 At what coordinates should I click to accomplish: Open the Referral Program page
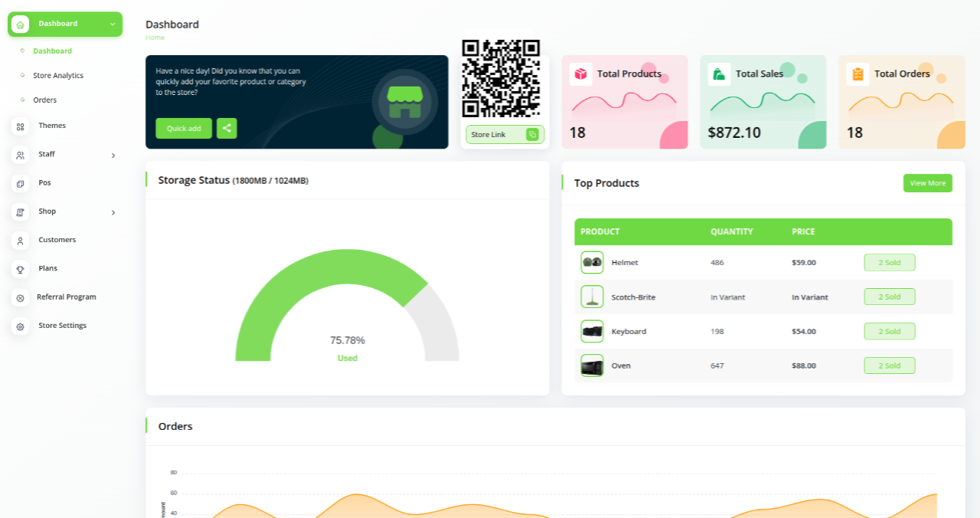pos(67,297)
